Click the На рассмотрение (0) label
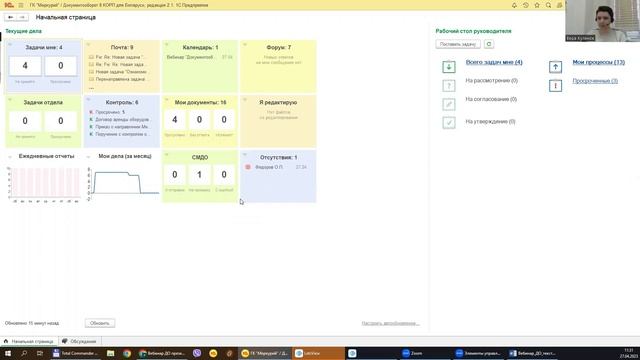The width and height of the screenshot is (640, 360). pos(491,81)
